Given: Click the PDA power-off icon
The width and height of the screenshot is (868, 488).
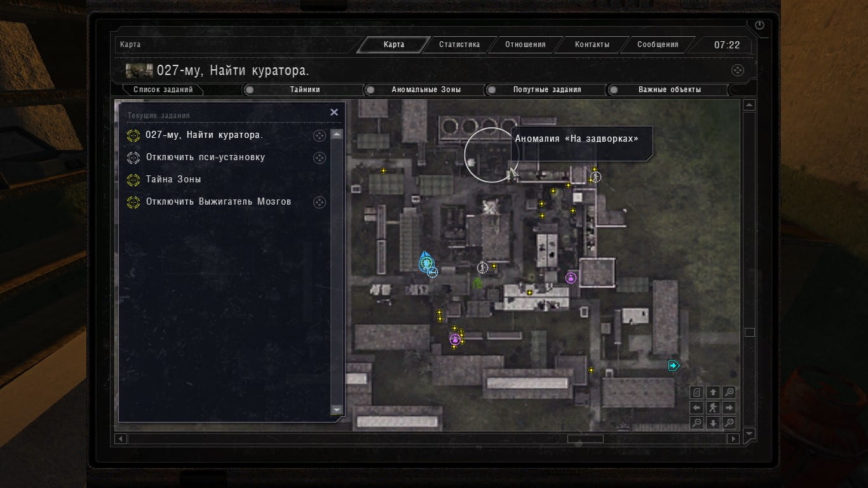Looking at the screenshot, I should tap(759, 25).
